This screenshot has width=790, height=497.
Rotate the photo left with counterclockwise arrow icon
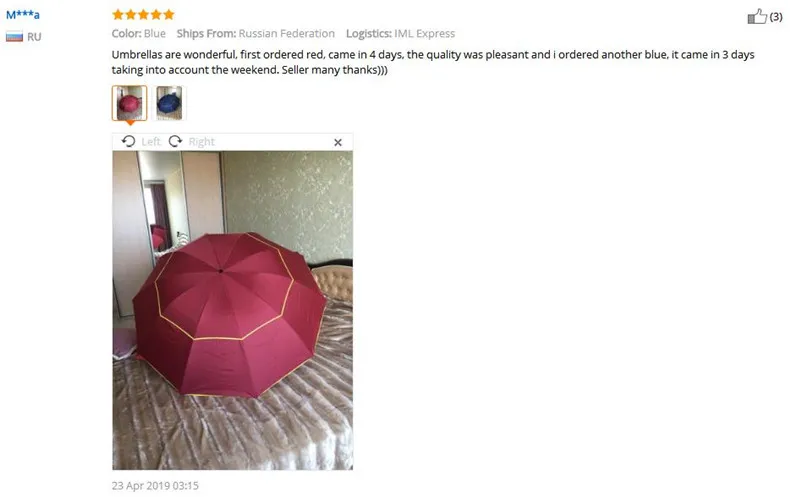point(128,141)
